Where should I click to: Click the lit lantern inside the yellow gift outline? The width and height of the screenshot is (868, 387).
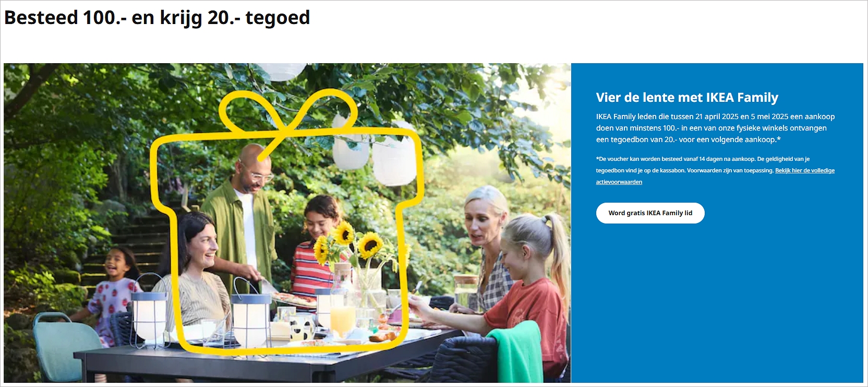coord(251,313)
